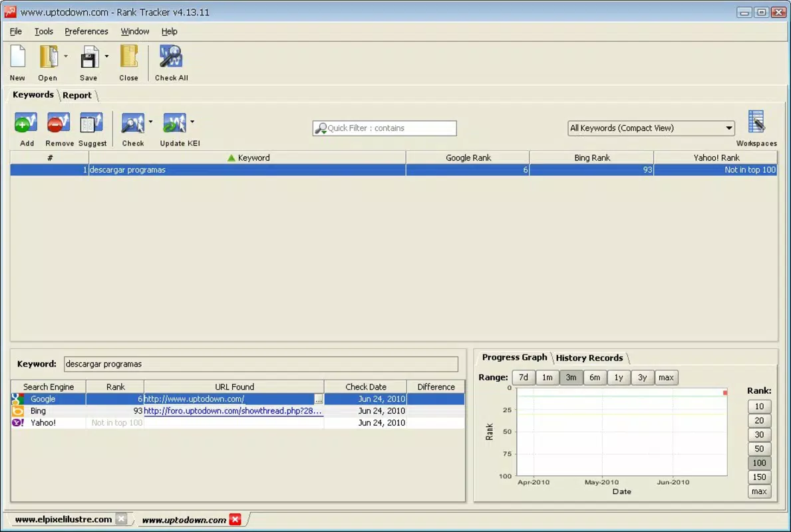The image size is (791, 532).
Task: Switch to www.elpixelilustre.com project tab
Action: pos(64,519)
